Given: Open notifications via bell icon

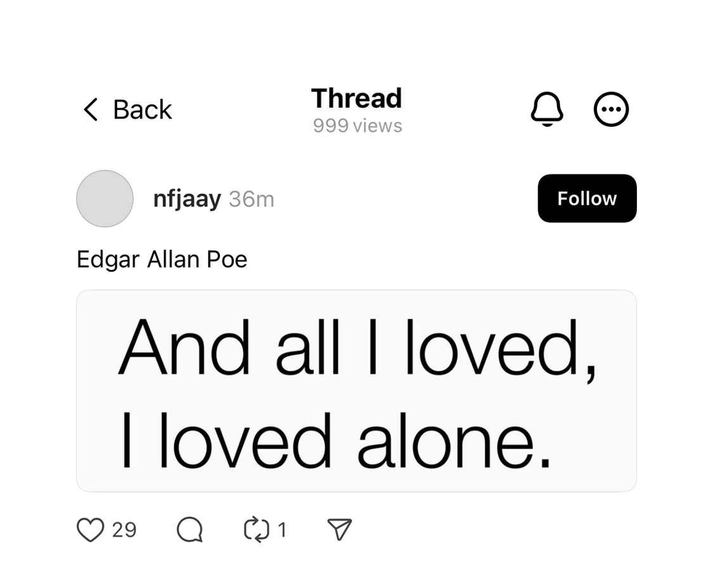Looking at the screenshot, I should (547, 109).
